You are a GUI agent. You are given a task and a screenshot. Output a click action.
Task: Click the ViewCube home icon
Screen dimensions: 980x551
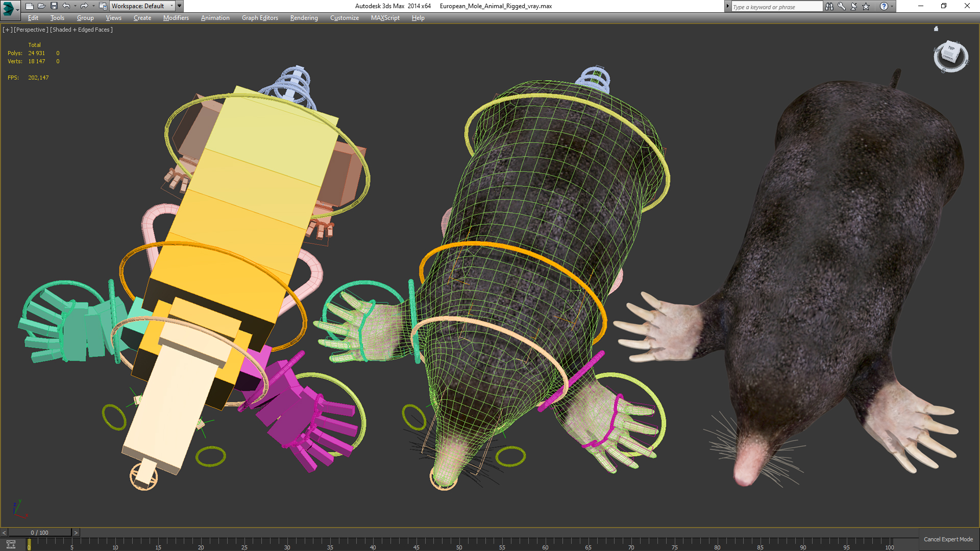[936, 29]
